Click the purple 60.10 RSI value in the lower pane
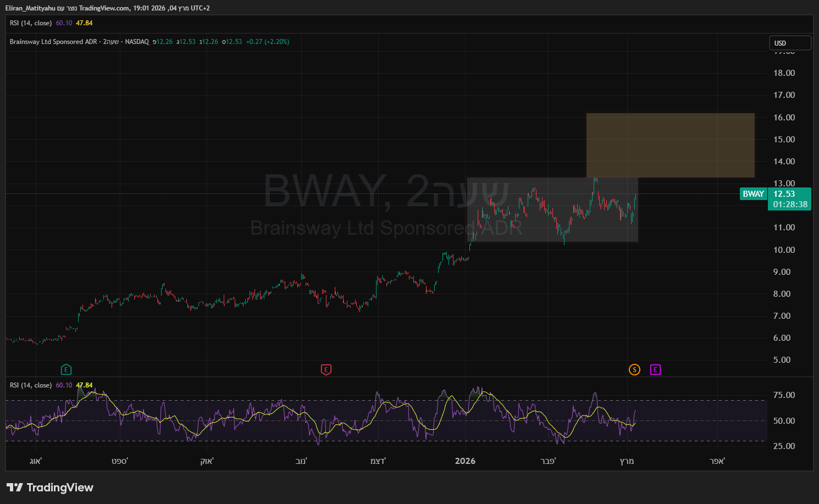Image resolution: width=819 pixels, height=504 pixels. click(64, 385)
